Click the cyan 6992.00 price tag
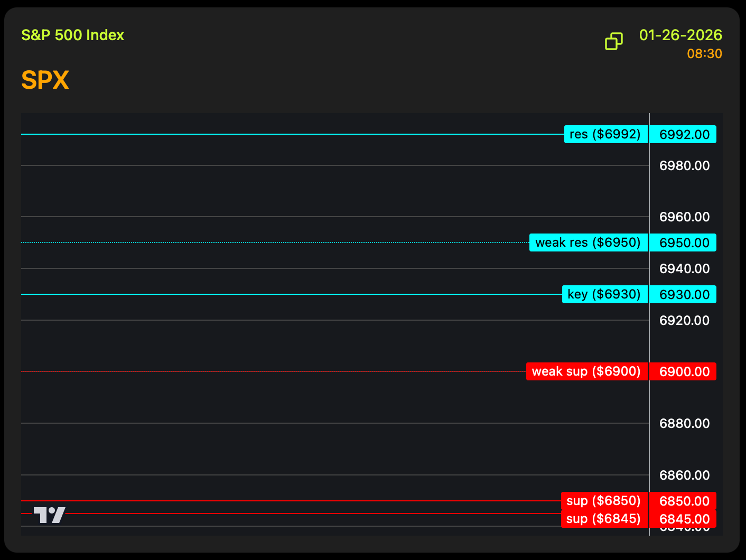 click(x=683, y=134)
